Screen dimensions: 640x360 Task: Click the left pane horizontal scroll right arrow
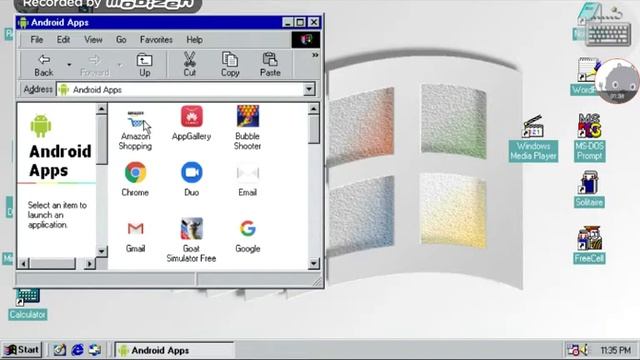point(90,264)
